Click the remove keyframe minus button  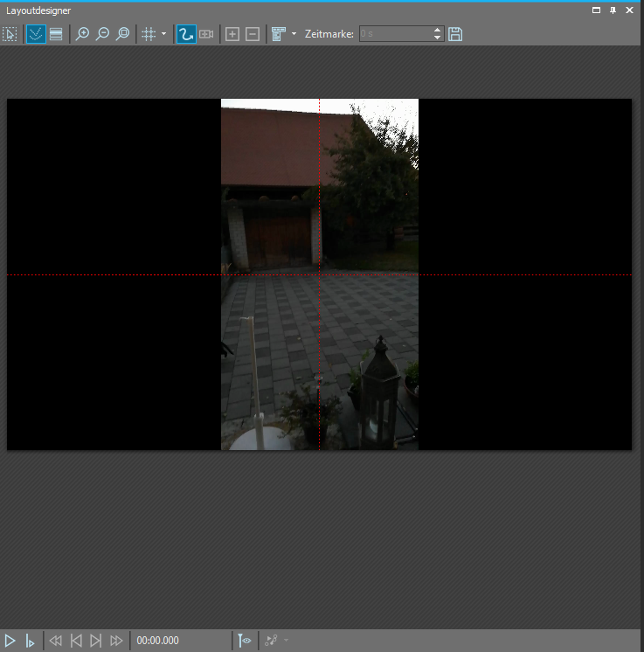tap(253, 34)
